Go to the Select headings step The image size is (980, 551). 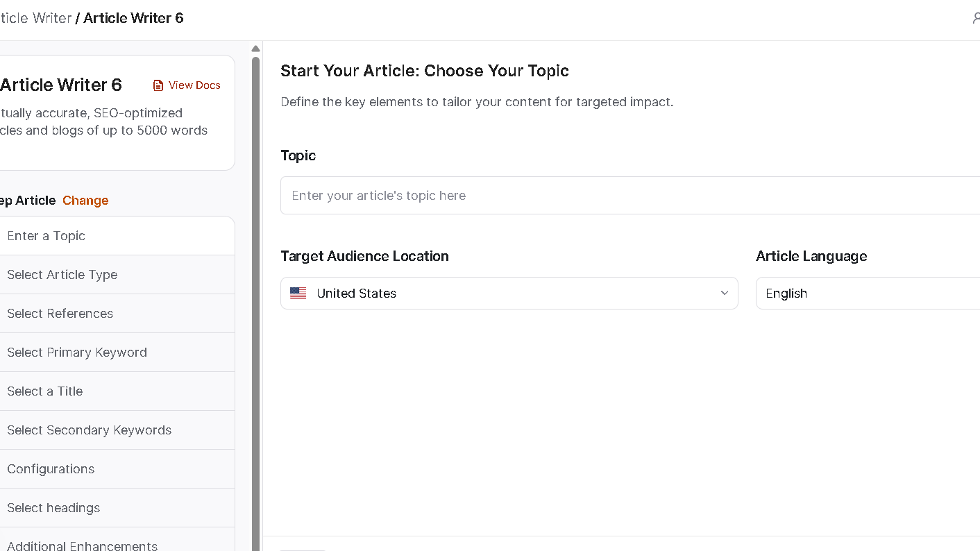pos(116,508)
